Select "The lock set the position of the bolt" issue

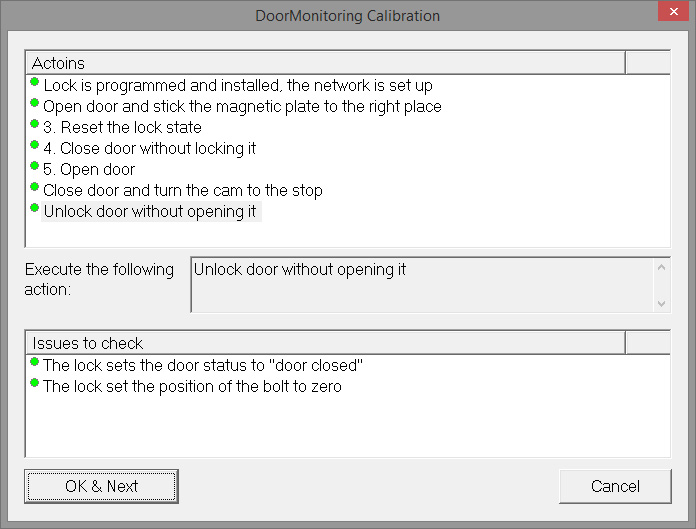pyautogui.click(x=192, y=386)
